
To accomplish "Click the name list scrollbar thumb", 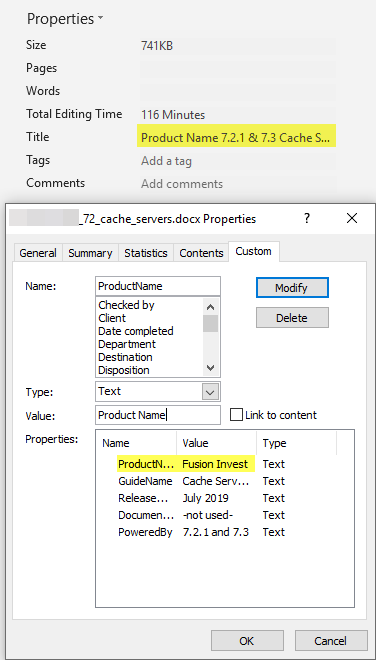I will [211, 323].
